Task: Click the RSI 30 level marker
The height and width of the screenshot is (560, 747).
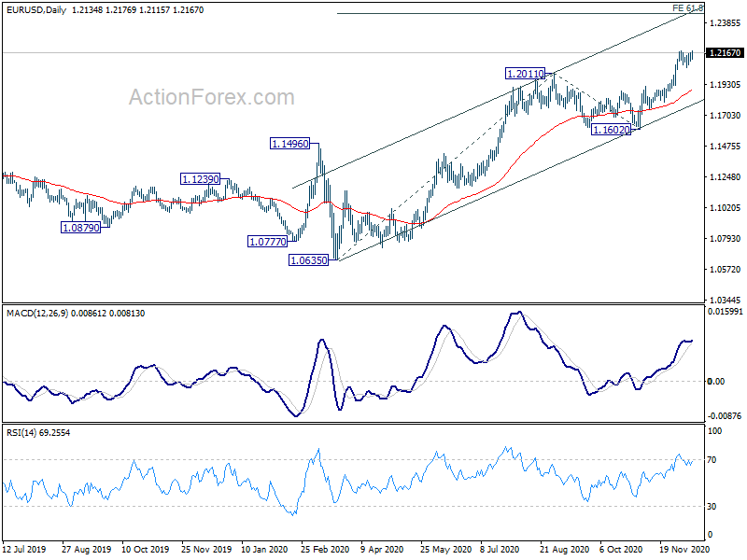Action: 712,507
